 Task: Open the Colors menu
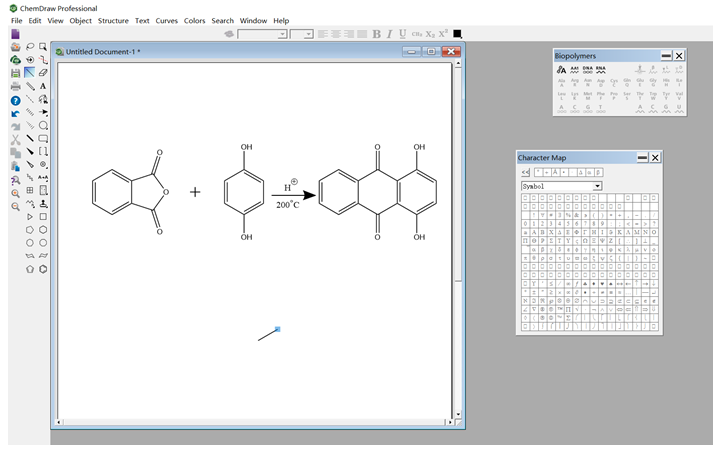[x=195, y=21]
